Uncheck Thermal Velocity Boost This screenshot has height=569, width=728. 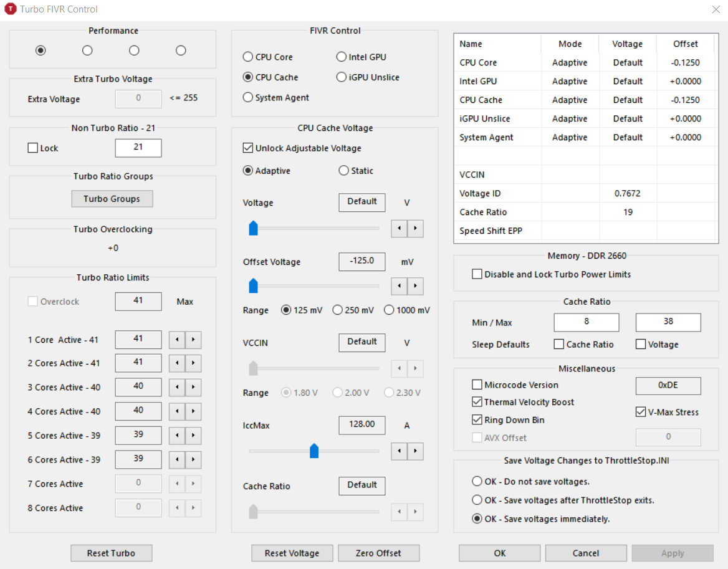click(x=477, y=402)
